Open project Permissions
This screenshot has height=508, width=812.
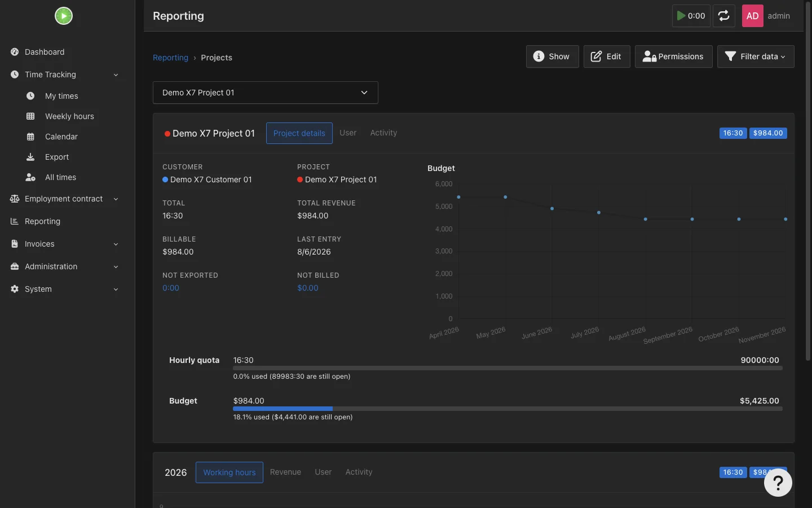point(673,56)
